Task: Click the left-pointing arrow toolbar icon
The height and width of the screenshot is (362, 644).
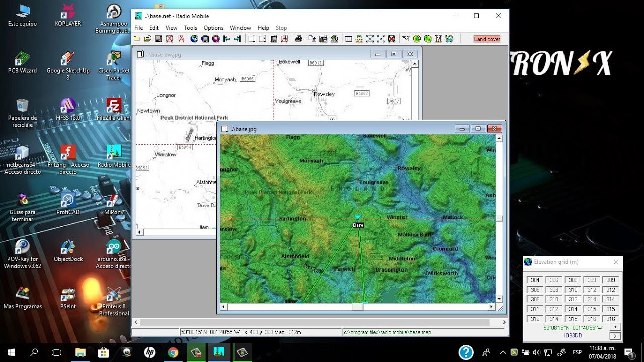Action: pos(227,39)
